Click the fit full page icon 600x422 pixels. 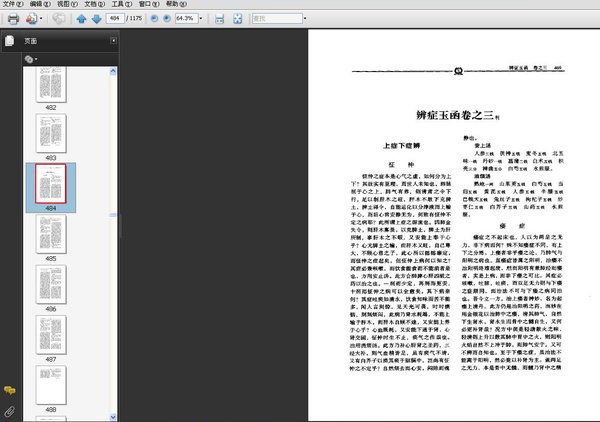point(238,18)
